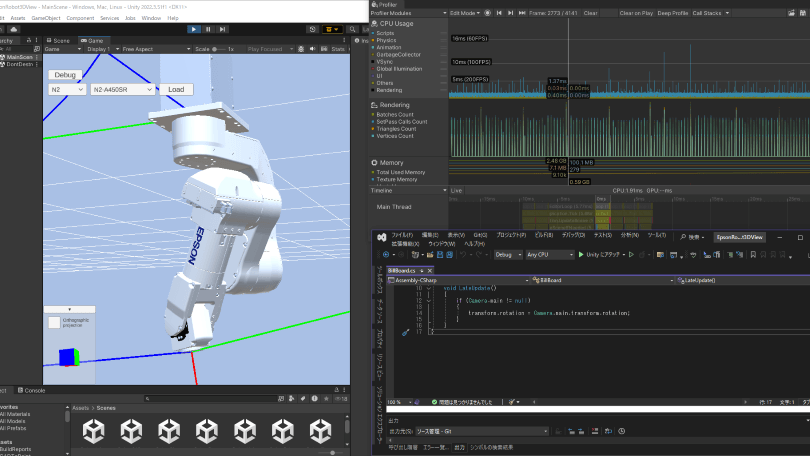This screenshot has height=456, width=810.
Task: Open Unity undo history icon
Action: tap(313, 29)
